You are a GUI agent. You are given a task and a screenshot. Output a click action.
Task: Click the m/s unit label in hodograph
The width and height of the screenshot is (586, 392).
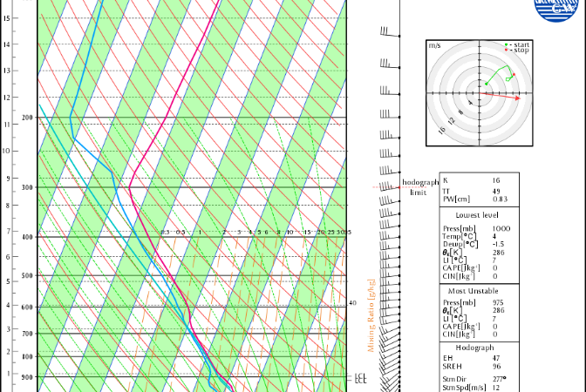(x=434, y=44)
